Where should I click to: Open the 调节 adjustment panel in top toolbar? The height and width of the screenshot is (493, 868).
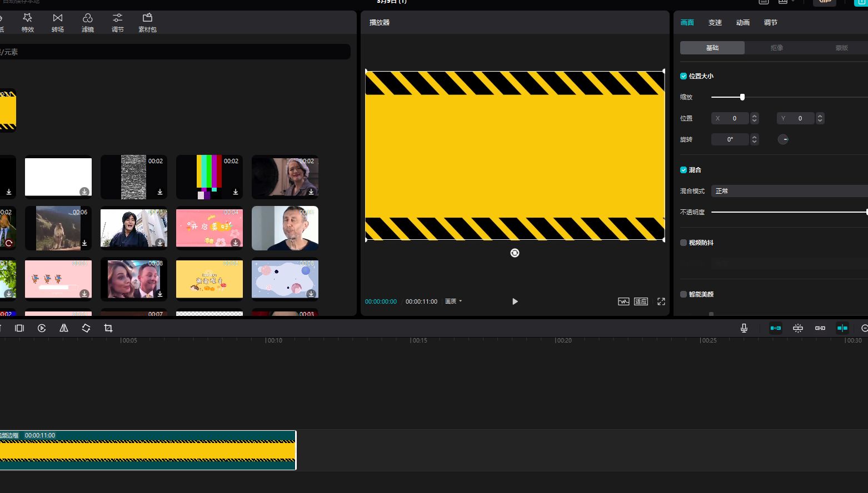point(118,23)
